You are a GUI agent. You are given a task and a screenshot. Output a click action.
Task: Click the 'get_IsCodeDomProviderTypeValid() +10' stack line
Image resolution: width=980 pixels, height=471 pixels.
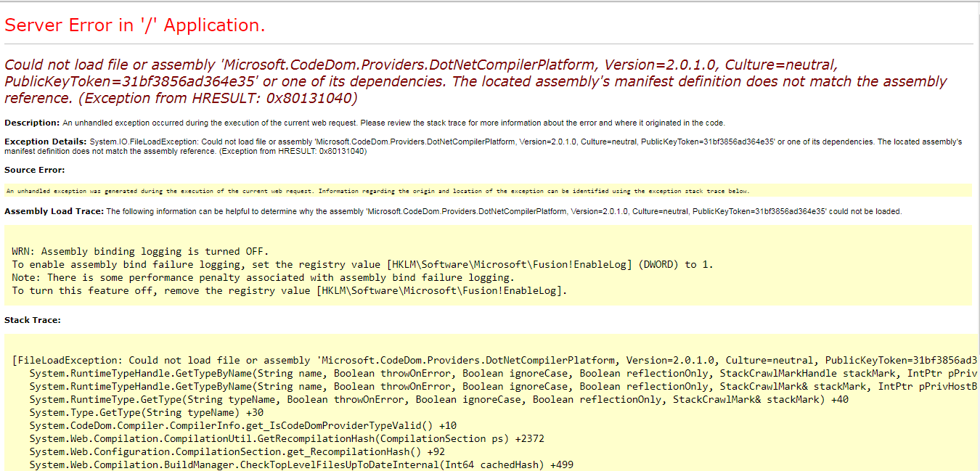pyautogui.click(x=242, y=425)
